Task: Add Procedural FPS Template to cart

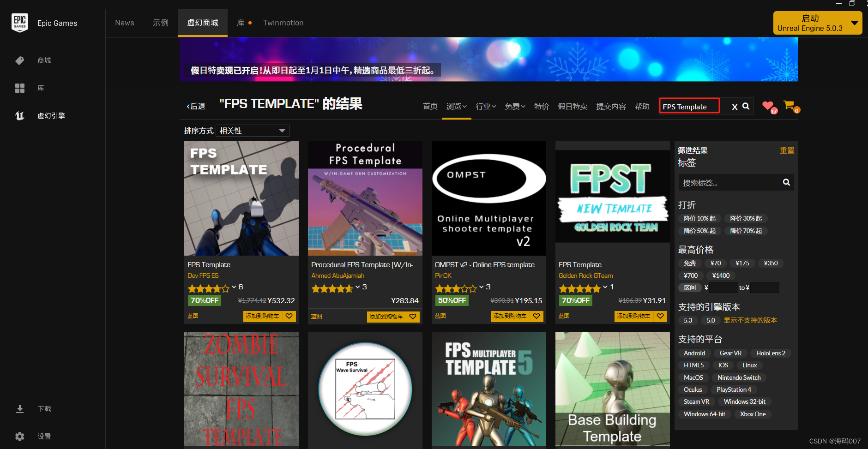Action: click(386, 317)
